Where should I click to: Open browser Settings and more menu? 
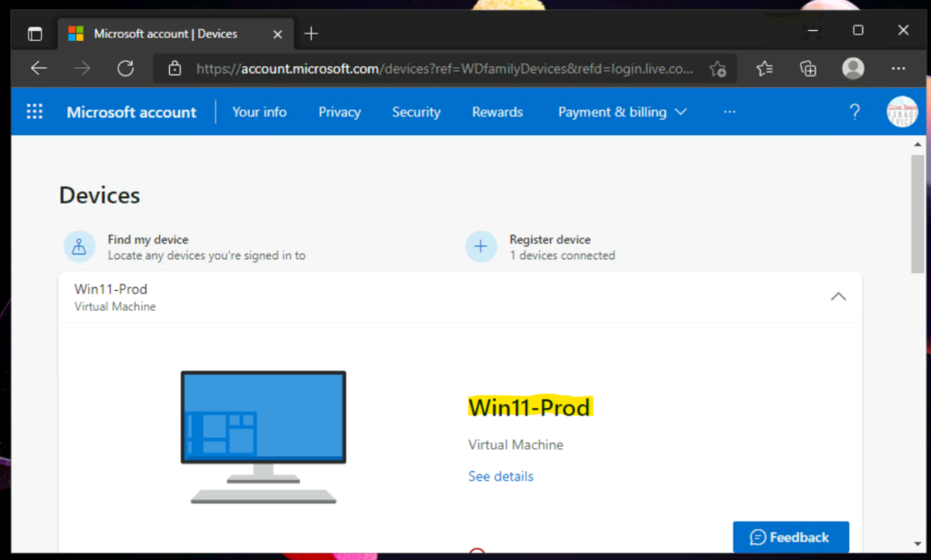pos(898,69)
